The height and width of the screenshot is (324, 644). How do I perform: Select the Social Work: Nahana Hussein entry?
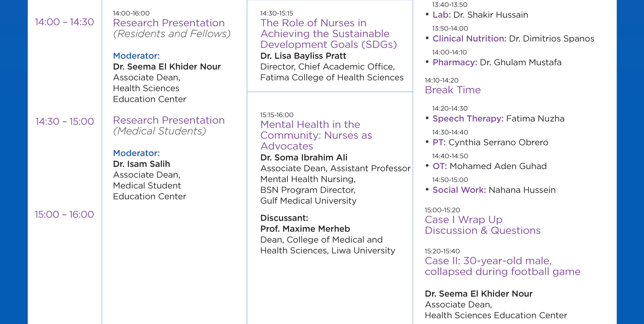[494, 190]
